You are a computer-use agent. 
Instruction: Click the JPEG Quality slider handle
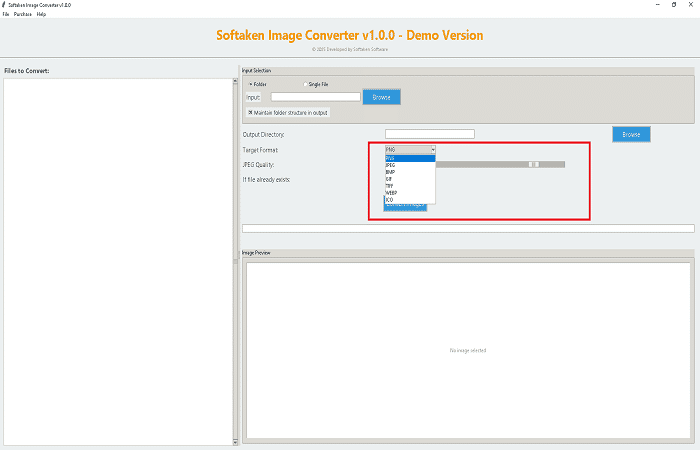point(534,164)
